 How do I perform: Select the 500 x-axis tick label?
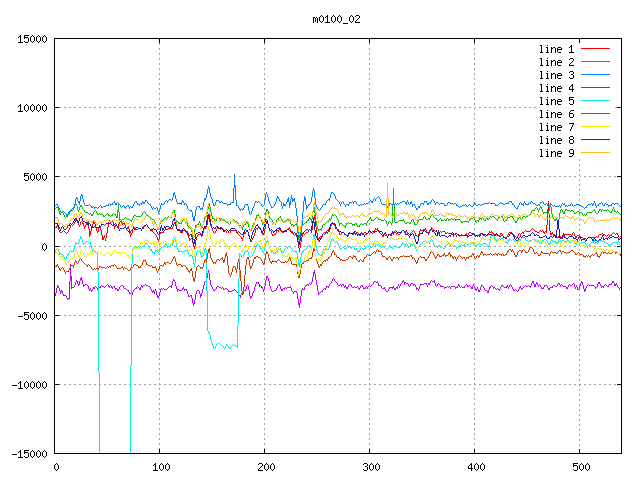(x=580, y=467)
